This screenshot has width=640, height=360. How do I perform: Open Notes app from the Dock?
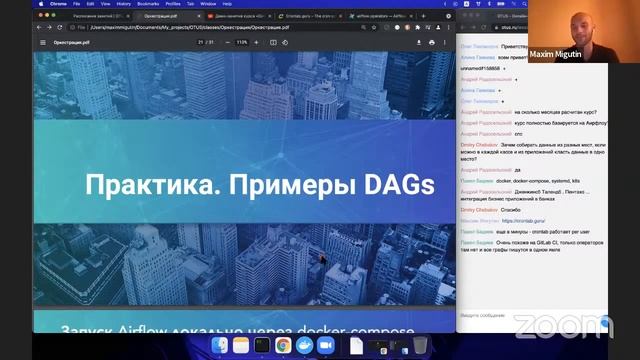click(x=241, y=345)
